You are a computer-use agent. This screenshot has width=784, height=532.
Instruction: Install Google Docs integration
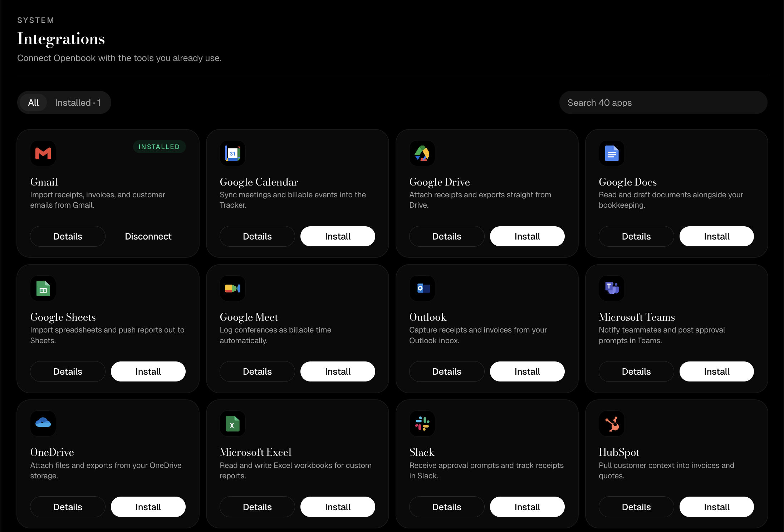[x=717, y=236]
